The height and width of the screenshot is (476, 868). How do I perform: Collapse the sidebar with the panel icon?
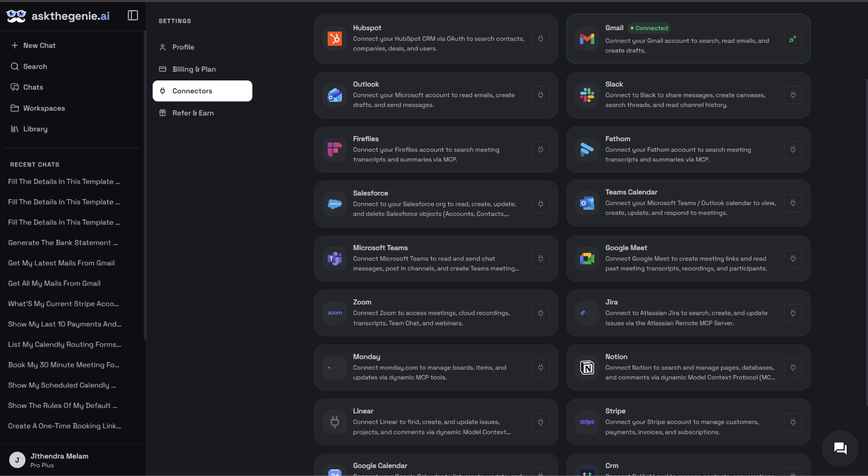pos(133,15)
